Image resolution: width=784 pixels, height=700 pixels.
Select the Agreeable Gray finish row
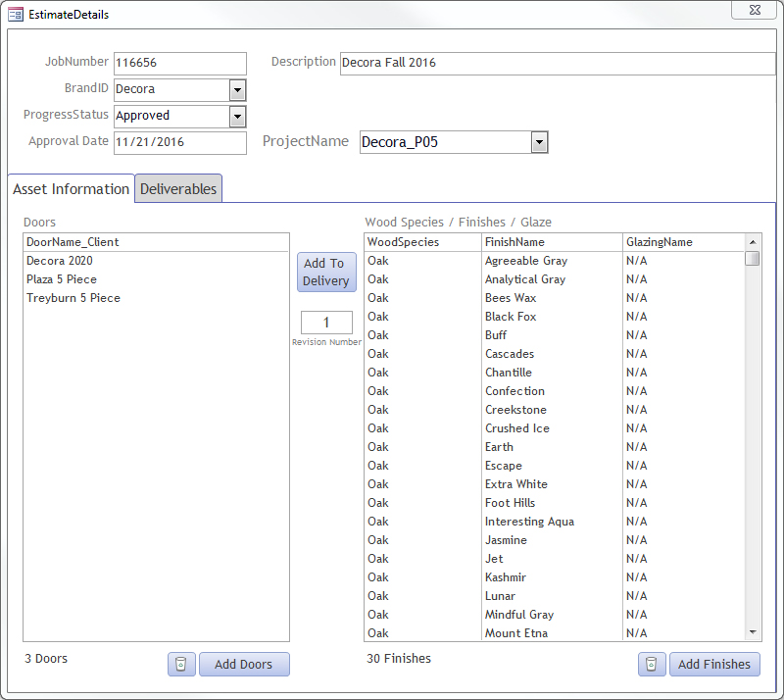pyautogui.click(x=555, y=261)
